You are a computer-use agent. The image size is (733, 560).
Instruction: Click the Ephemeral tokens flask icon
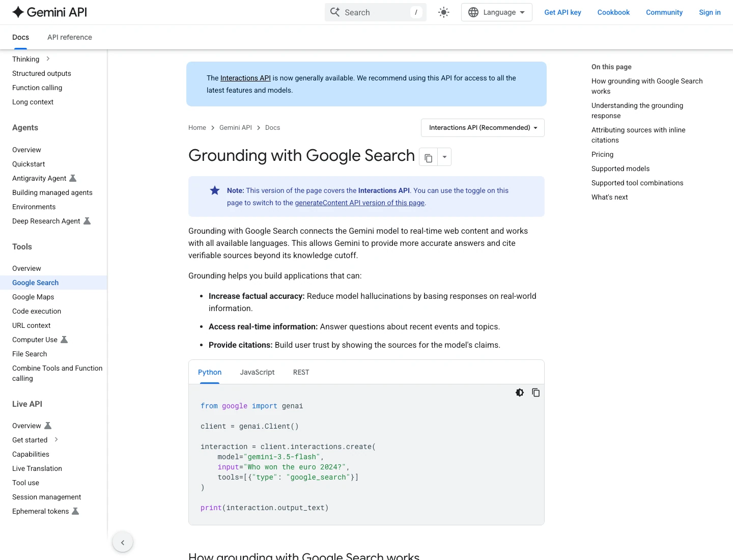click(75, 511)
